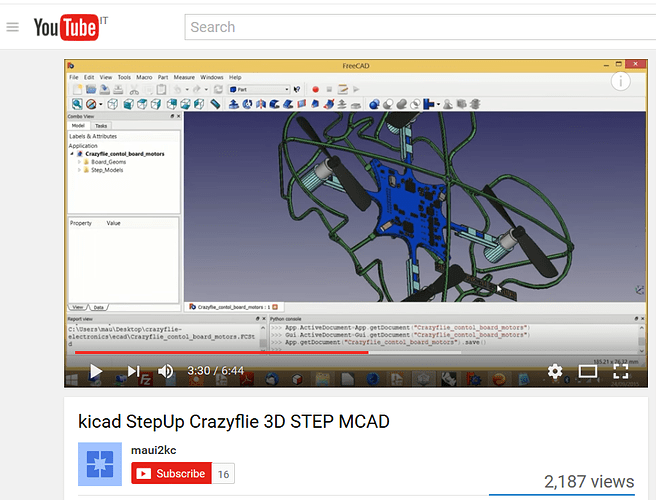Expand the Board_Geoms folder
Image resolution: width=656 pixels, height=500 pixels.
(x=79, y=162)
